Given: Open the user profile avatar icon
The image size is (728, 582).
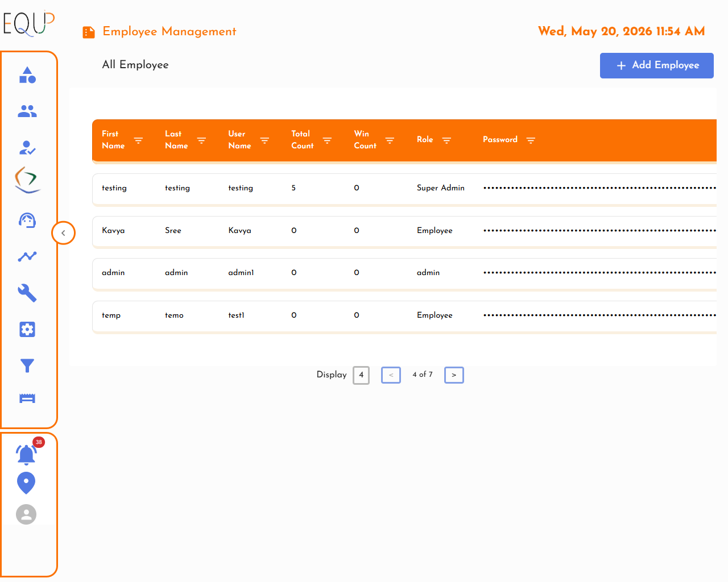Looking at the screenshot, I should (x=26, y=514).
